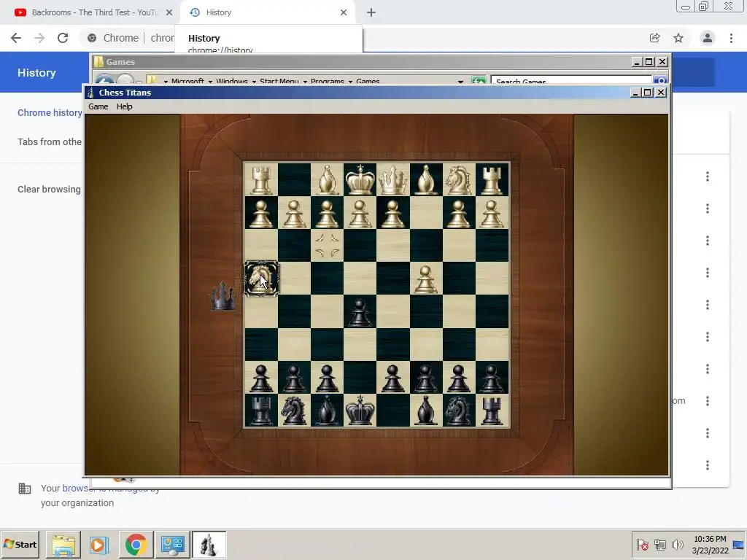Select black rook in bottom-right corner
Viewport: 747px width, 560px height.
[492, 411]
